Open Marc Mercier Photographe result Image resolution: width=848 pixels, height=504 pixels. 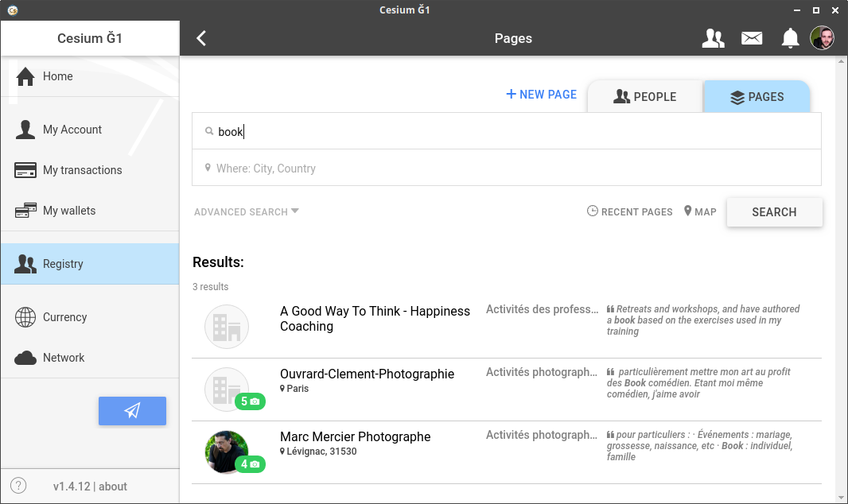(507, 452)
